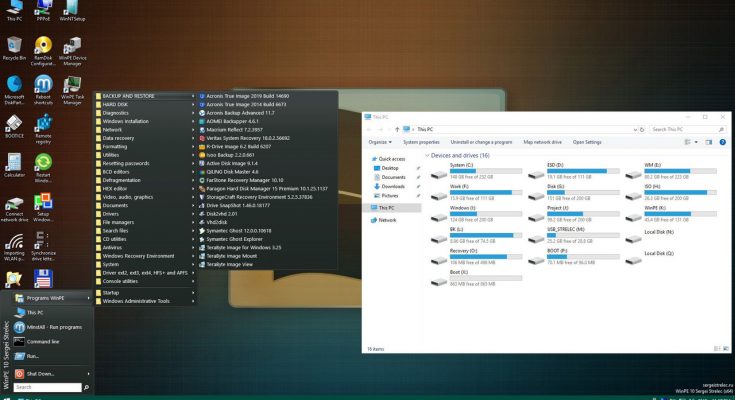Launch Macrium Reflect from the submenu
The image size is (735, 400).
click(x=231, y=130)
